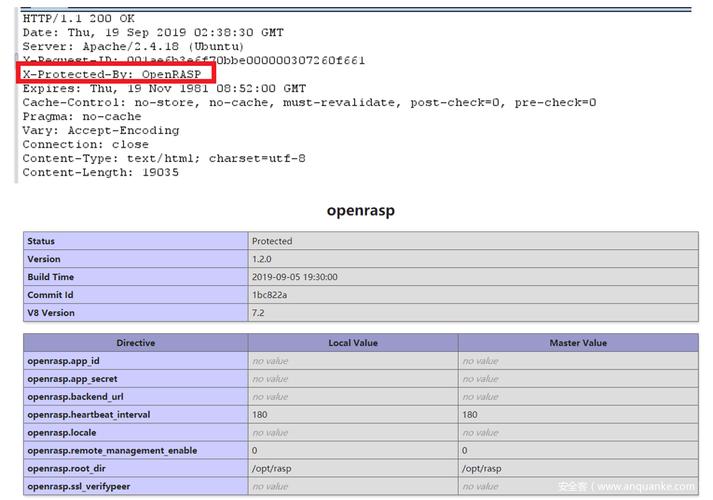Click the 'Connection: close' line
The width and height of the screenshot is (713, 500).
pyautogui.click(x=85, y=145)
